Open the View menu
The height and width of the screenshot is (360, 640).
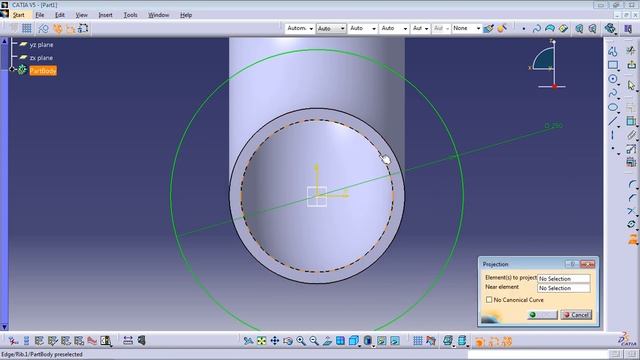coord(81,15)
